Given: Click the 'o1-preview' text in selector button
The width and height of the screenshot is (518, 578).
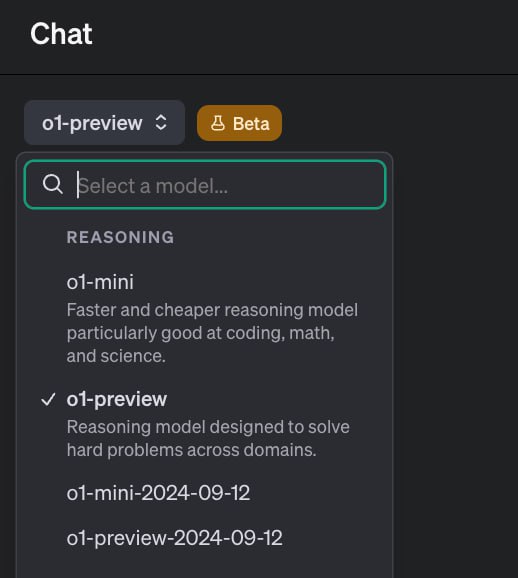Looking at the screenshot, I should 92,123.
